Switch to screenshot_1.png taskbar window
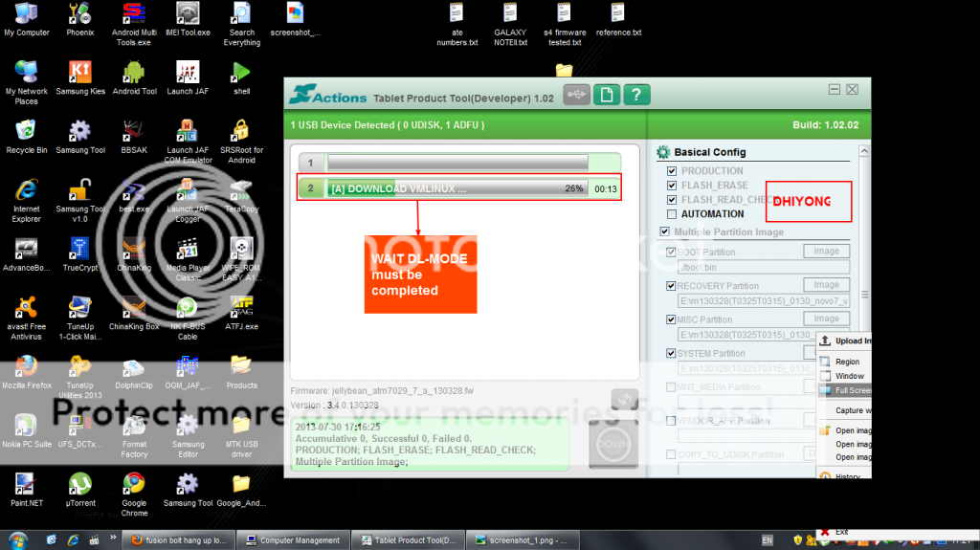Image resolution: width=980 pixels, height=550 pixels. pos(523,540)
